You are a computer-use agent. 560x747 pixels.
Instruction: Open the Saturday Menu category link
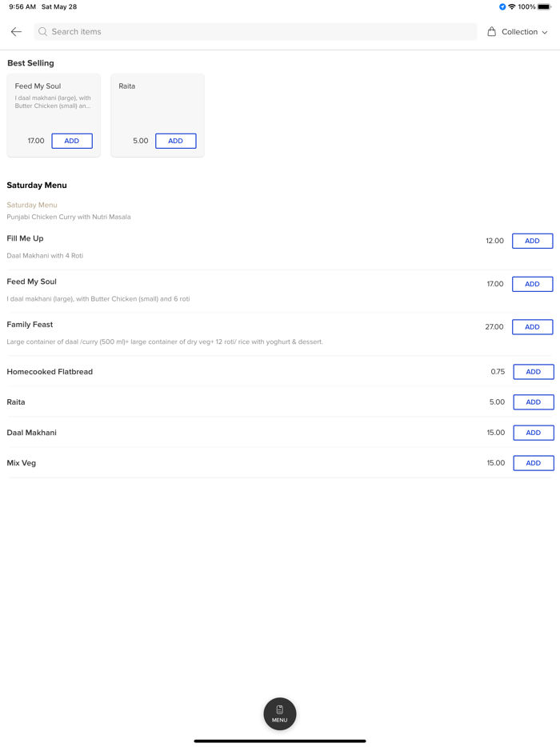click(32, 205)
